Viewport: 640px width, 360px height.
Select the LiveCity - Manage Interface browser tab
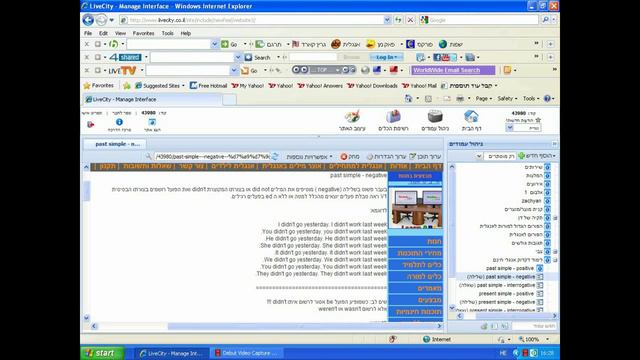pos(152,99)
